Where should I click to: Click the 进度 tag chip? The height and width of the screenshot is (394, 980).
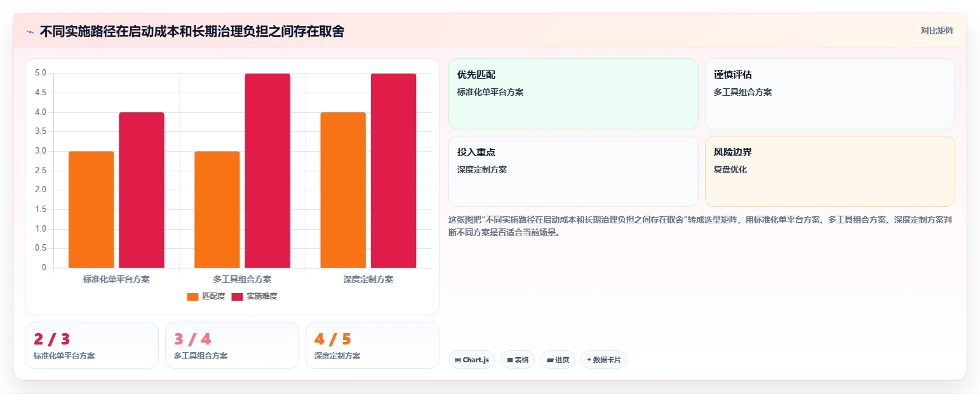pos(558,360)
